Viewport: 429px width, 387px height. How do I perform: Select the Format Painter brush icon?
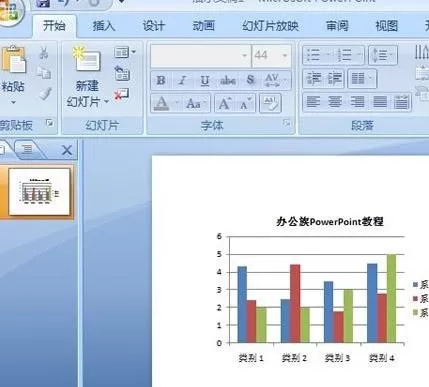(45, 93)
